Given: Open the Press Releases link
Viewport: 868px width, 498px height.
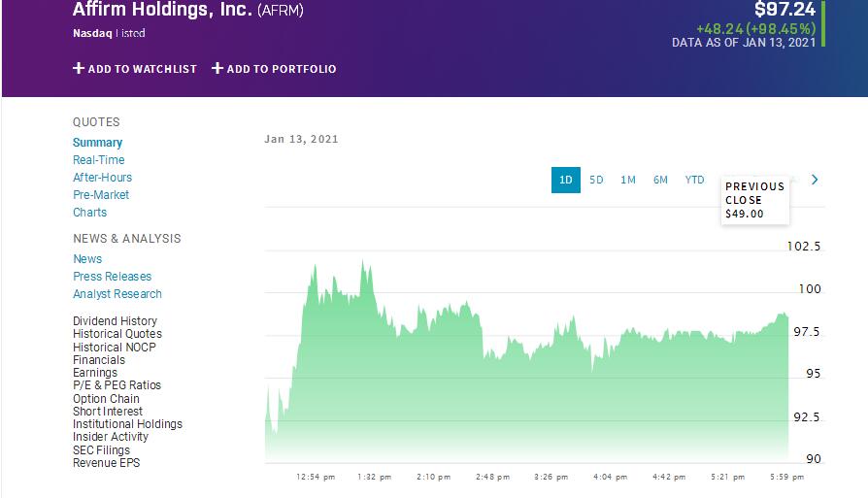Looking at the screenshot, I should tap(112, 277).
